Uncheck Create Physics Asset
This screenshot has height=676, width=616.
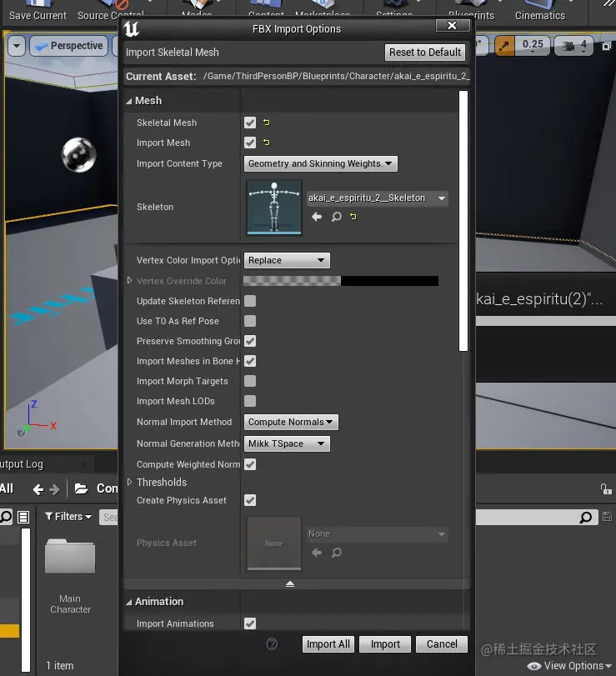250,500
